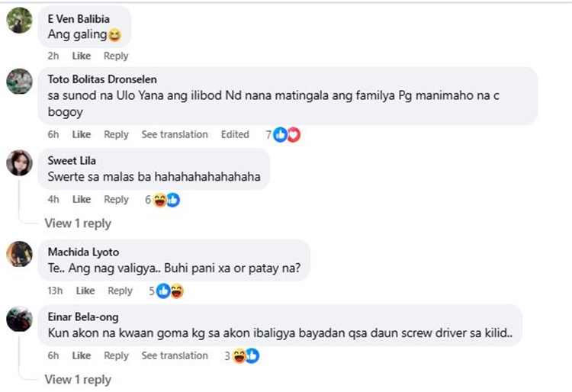Open E Ven Balibia's profile picture
Image resolution: width=572 pixels, height=392 pixels.
pos(19,20)
